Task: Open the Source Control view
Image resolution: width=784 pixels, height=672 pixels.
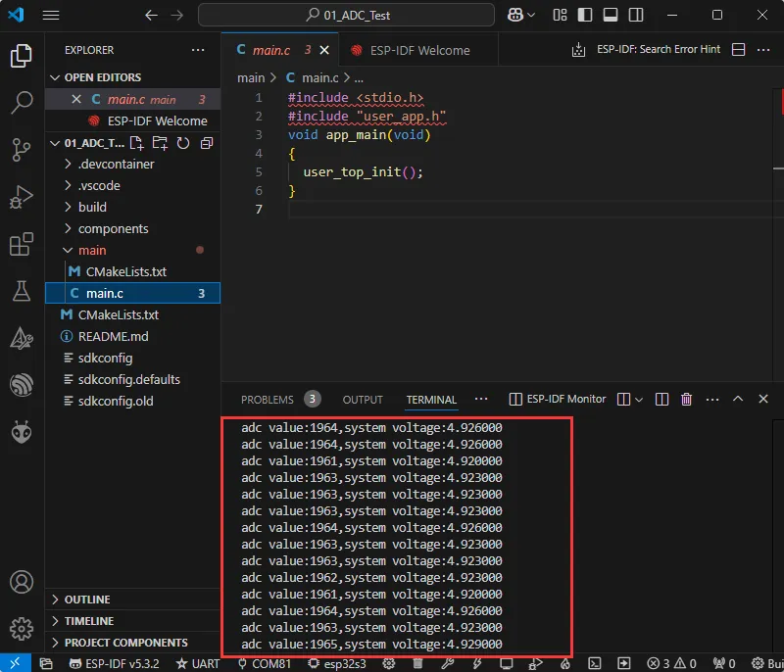Action: [22, 150]
